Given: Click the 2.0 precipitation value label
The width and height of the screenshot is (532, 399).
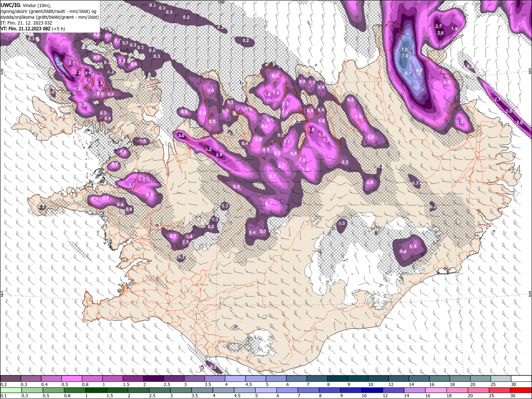Looking at the screenshot, I should [x=72, y=63].
